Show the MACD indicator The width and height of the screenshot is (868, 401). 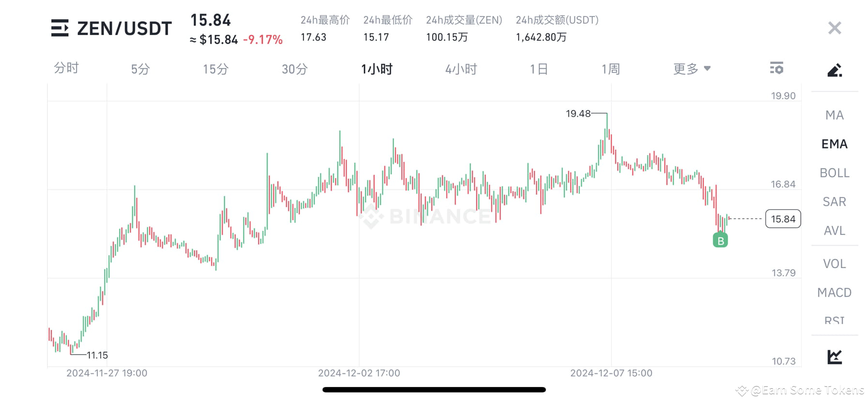point(834,292)
